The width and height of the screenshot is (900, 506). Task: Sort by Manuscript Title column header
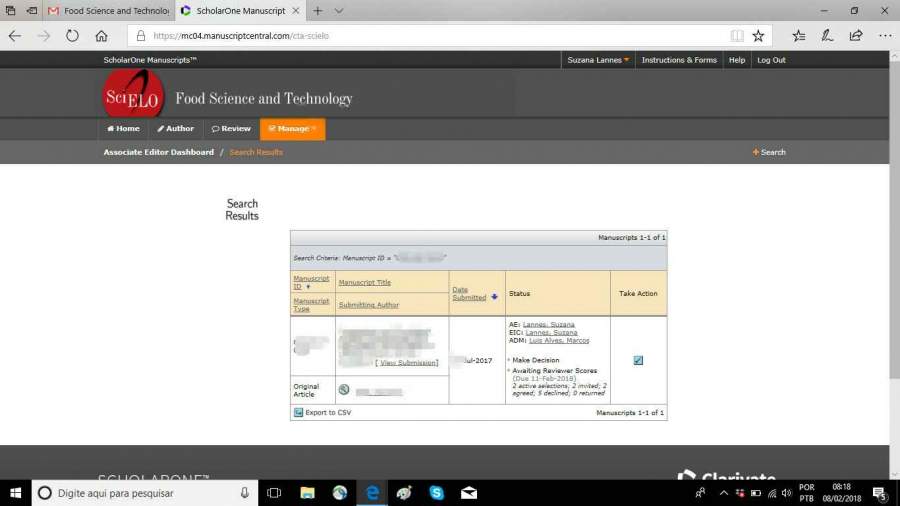[x=365, y=283]
